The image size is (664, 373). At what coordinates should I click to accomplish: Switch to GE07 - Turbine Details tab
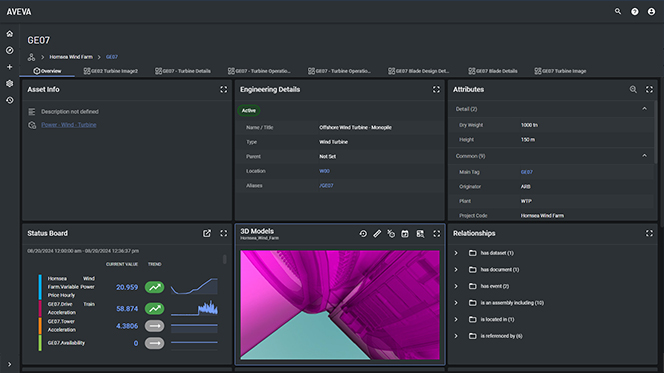[183, 71]
